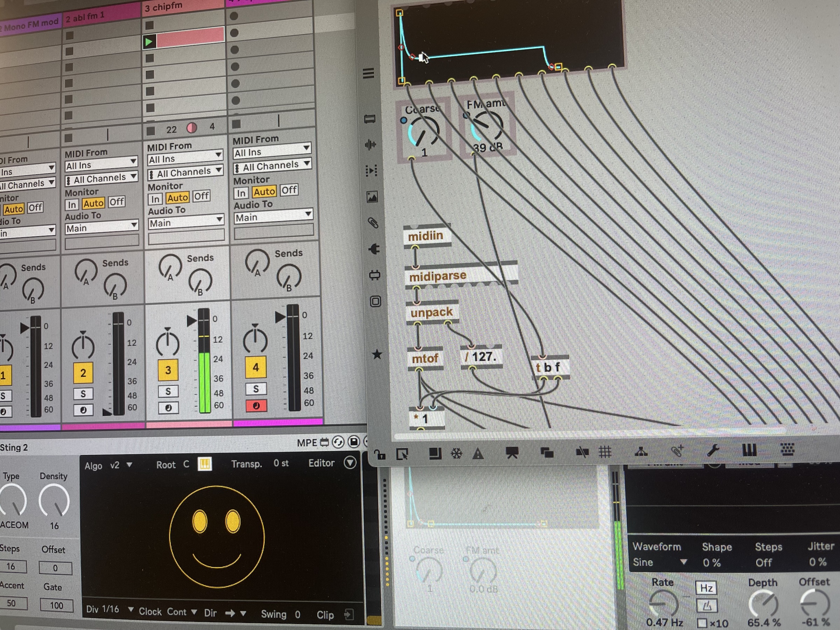The width and height of the screenshot is (840, 630).
Task: Launch the playing clip in chipfm track
Action: pyautogui.click(x=149, y=42)
